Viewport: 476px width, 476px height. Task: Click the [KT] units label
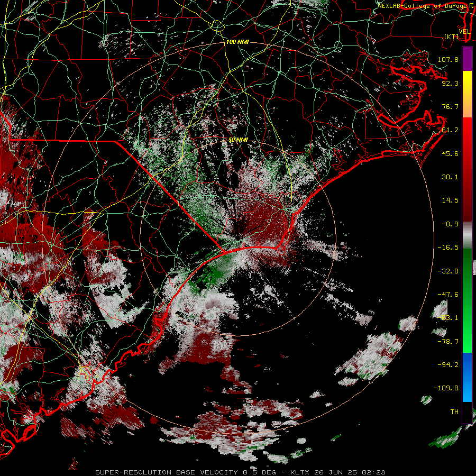452,36
